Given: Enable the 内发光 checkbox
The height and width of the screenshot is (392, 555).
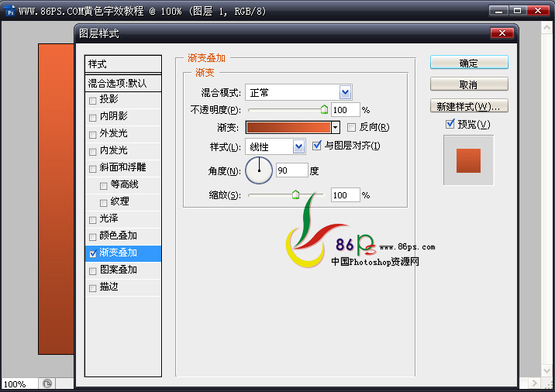Looking at the screenshot, I should click(93, 151).
